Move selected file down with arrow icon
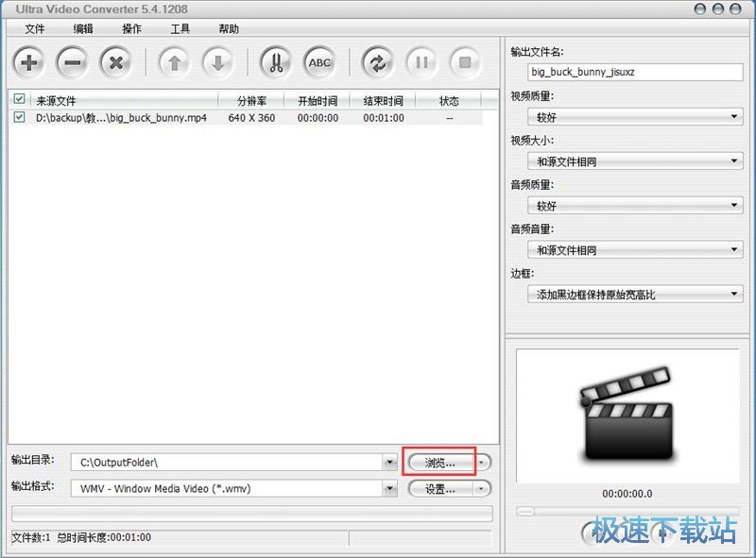Viewport: 756px width, 558px height. coord(218,62)
